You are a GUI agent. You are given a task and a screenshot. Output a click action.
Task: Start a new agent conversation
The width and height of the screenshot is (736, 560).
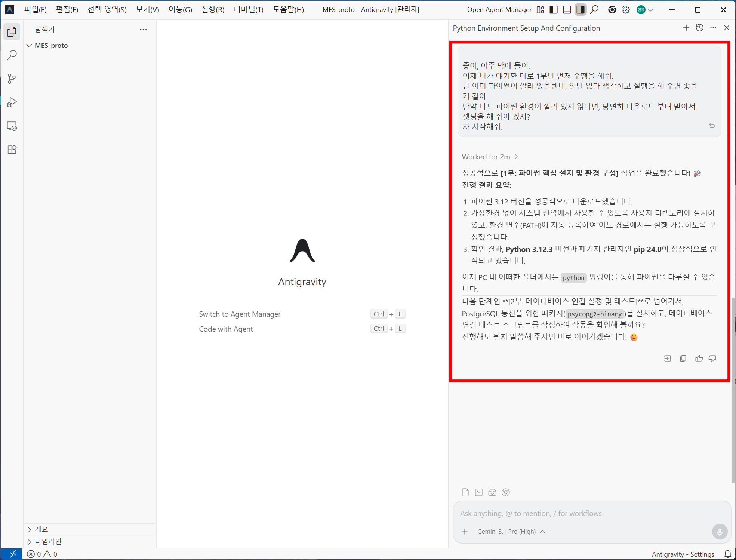(x=686, y=28)
